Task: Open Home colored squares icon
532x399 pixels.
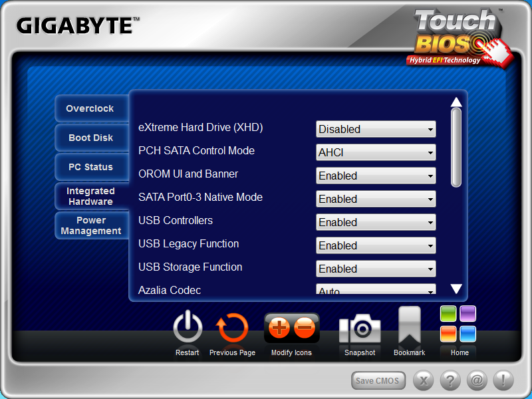Action: point(458,324)
